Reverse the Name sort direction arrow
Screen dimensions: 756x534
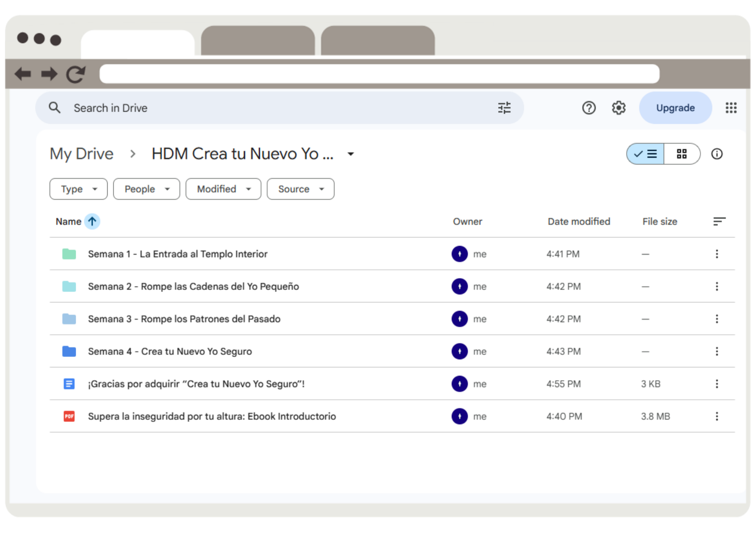tap(92, 221)
